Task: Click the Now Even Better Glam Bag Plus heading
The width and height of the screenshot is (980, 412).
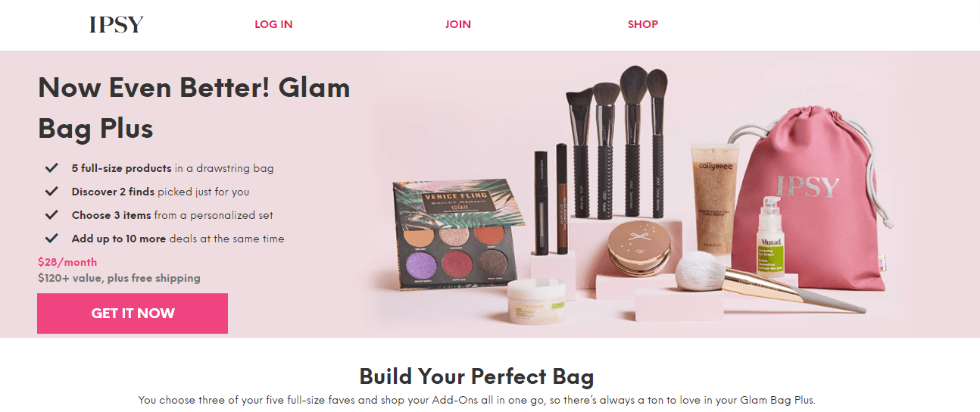Action: point(194,108)
